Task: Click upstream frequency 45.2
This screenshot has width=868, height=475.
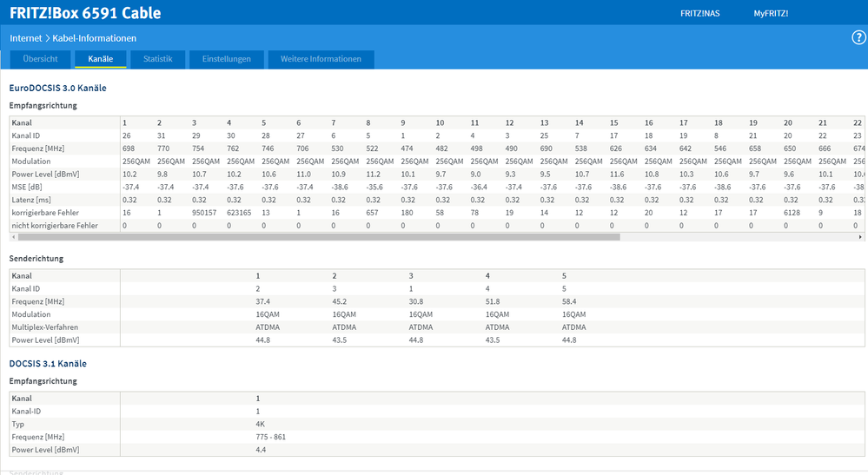Action: pyautogui.click(x=340, y=301)
